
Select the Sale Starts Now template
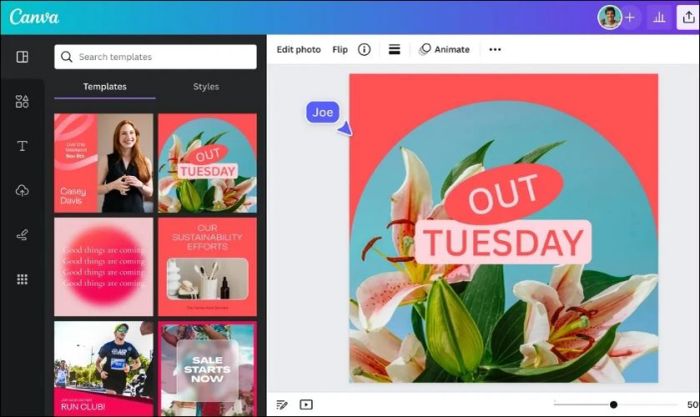(x=208, y=369)
